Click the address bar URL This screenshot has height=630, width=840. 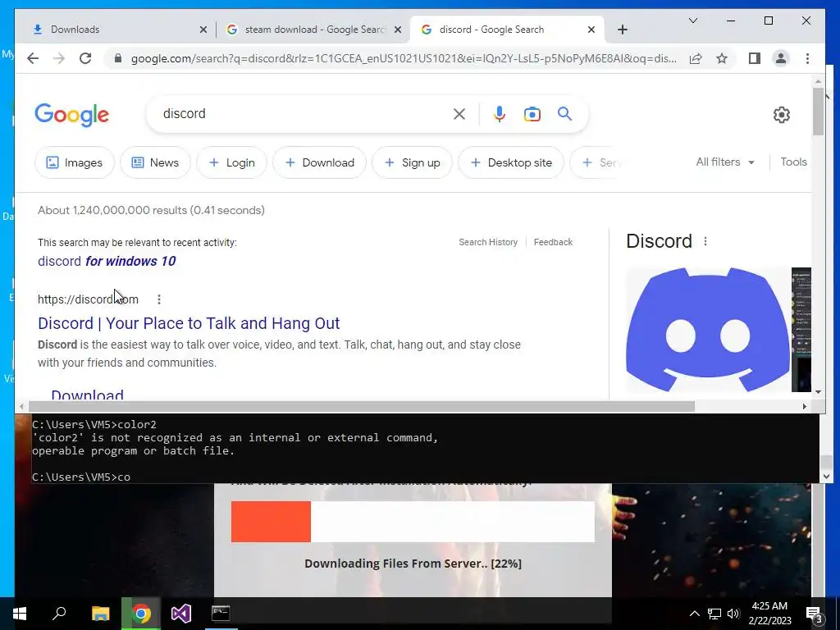(x=404, y=58)
